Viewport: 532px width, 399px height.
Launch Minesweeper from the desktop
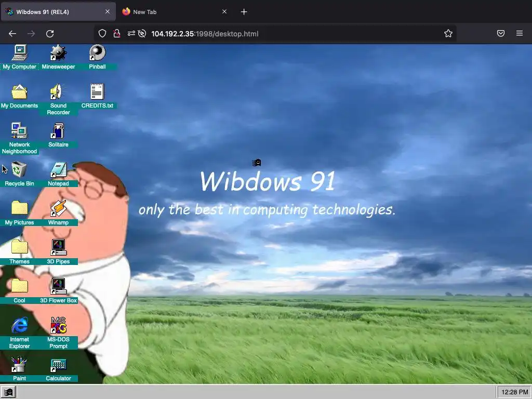click(x=58, y=57)
